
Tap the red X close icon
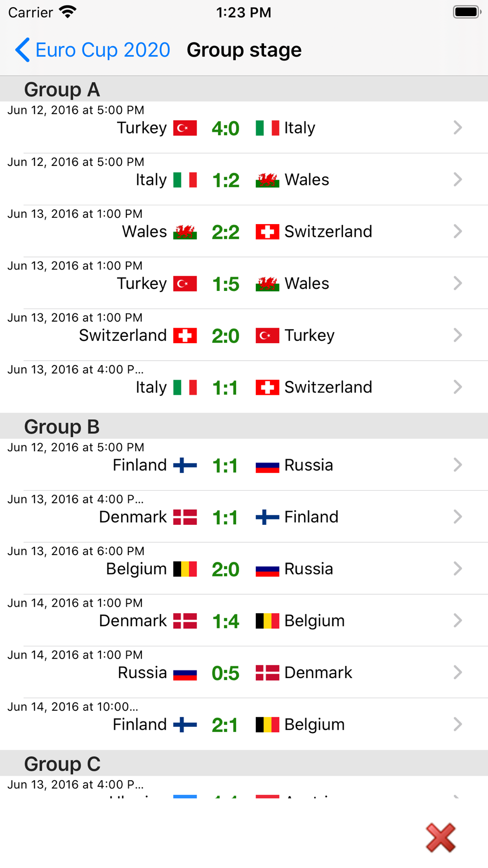tap(441, 838)
